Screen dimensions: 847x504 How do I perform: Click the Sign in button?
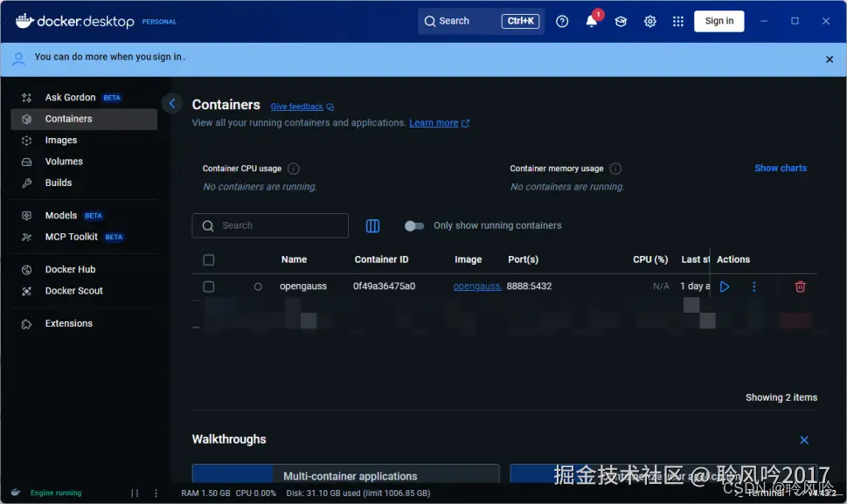coord(719,21)
